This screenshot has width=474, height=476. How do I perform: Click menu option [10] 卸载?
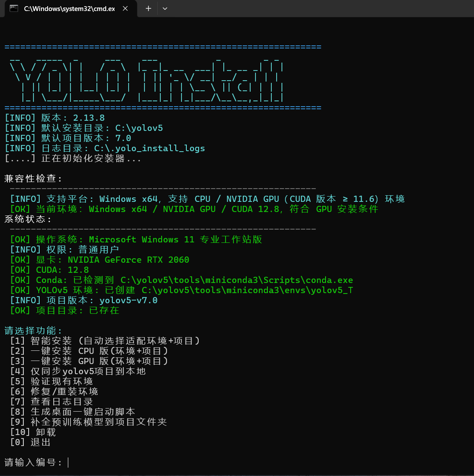pyautogui.click(x=33, y=432)
